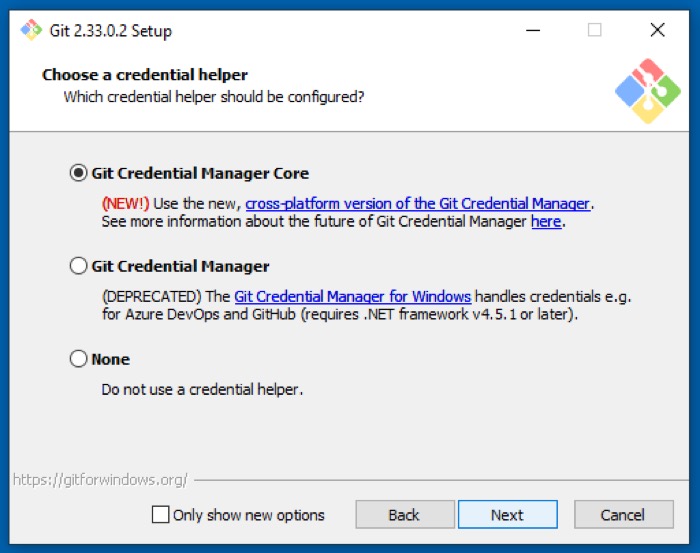This screenshot has width=700, height=553.
Task: Close the Git Setup window
Action: tap(657, 30)
